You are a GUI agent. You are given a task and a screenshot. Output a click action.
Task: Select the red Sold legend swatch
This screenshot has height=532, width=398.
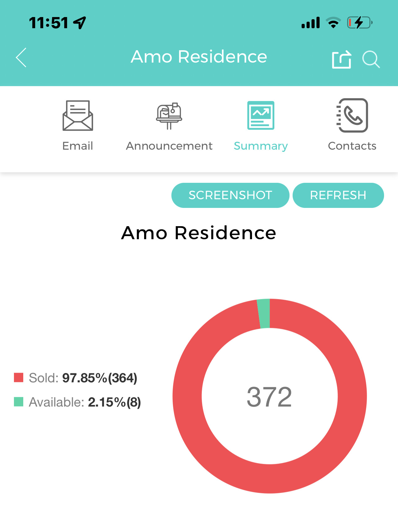[19, 378]
